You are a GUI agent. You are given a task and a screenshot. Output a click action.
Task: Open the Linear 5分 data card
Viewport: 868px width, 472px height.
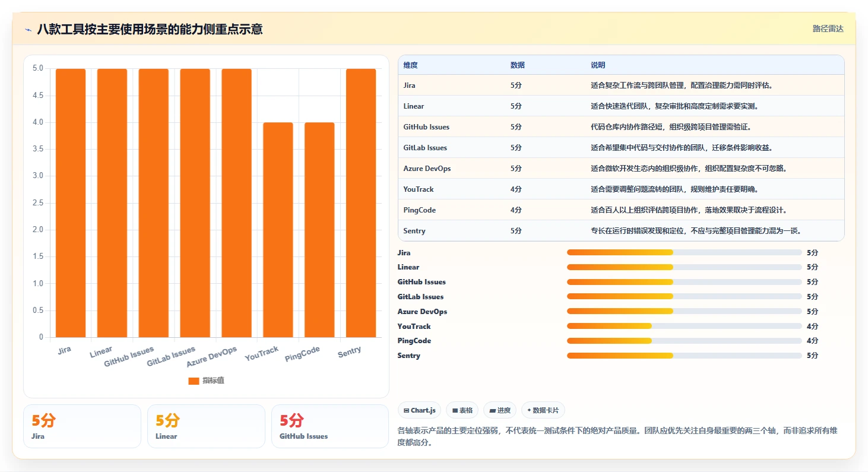[x=206, y=426]
